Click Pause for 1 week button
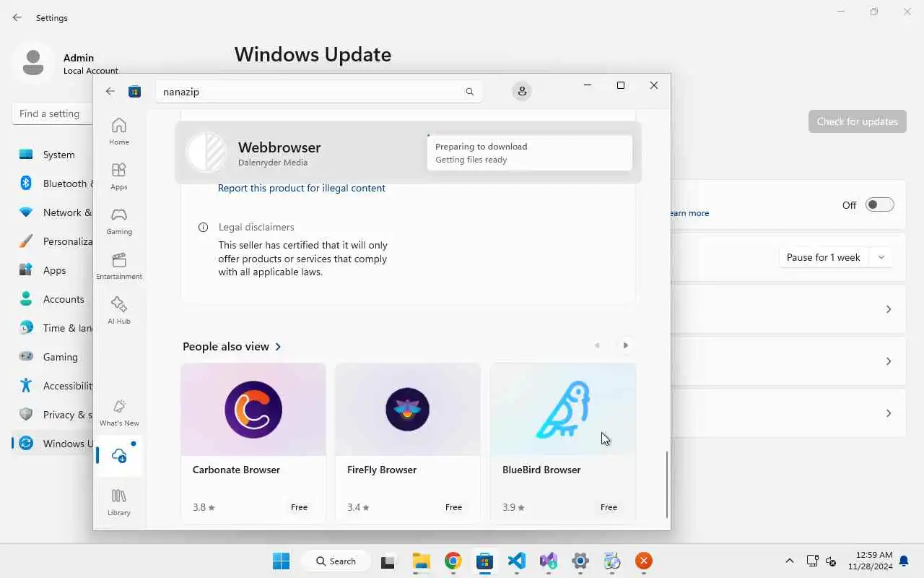Screen dimensions: 924x578 [x=824, y=257]
